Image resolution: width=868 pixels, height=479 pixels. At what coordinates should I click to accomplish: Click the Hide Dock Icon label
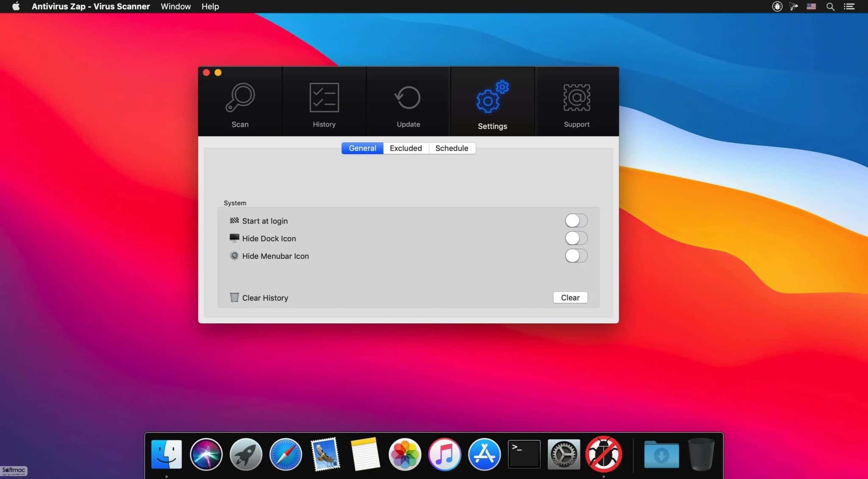269,239
